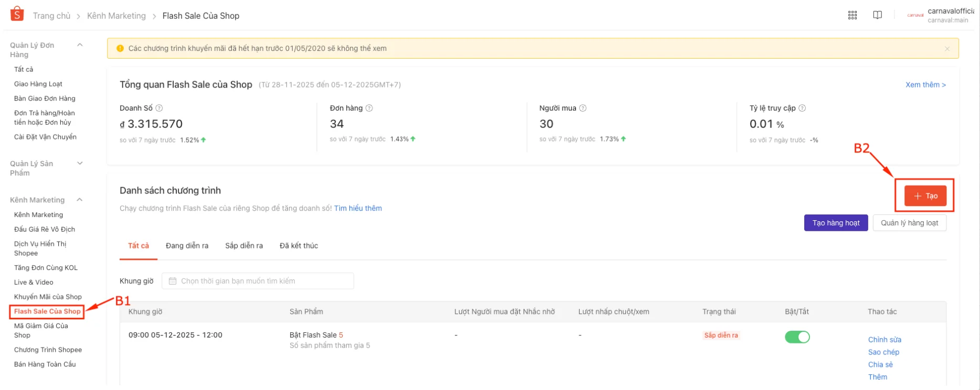
Task: Switch to the Sắp diễn ra tab
Action: (x=244, y=246)
